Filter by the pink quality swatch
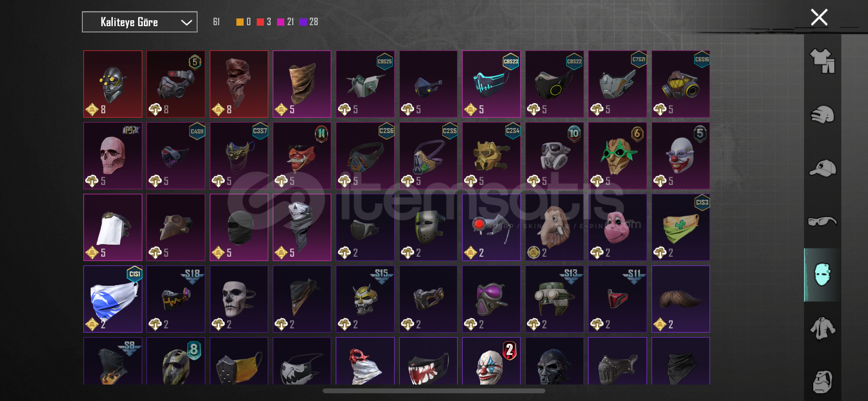The image size is (868, 401). coord(280,22)
